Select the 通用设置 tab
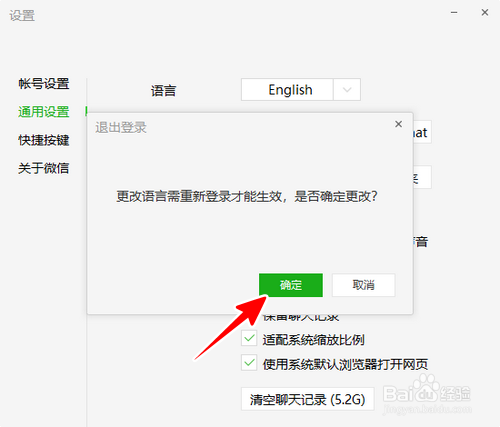The height and width of the screenshot is (427, 500). (x=44, y=111)
